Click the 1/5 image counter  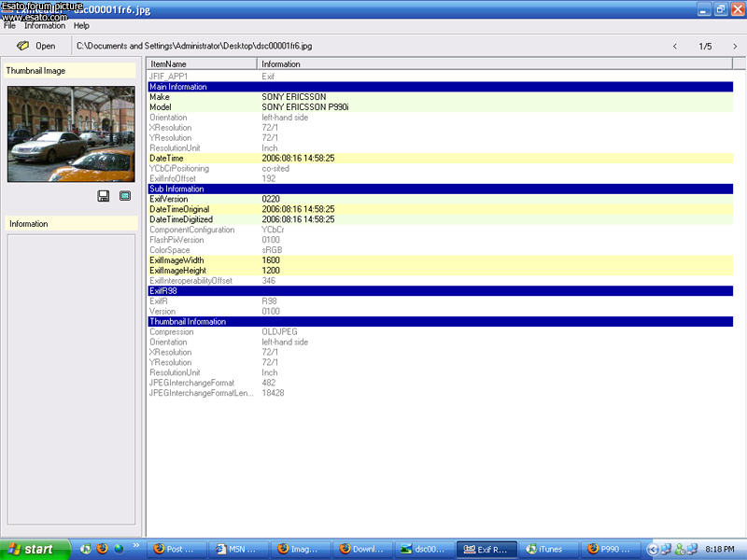[x=705, y=46]
